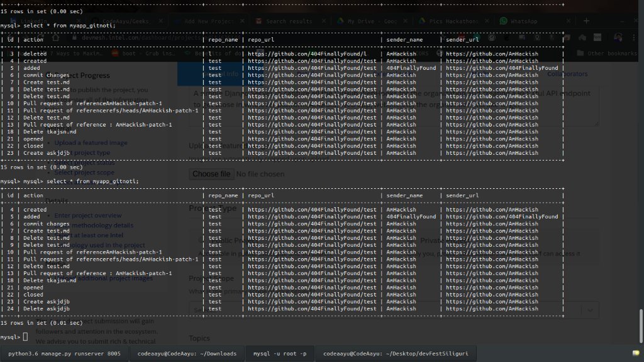The image size is (644, 362).
Task: Click the repo URL ending in 404FinallyFound/l
Action: [x=307, y=54]
